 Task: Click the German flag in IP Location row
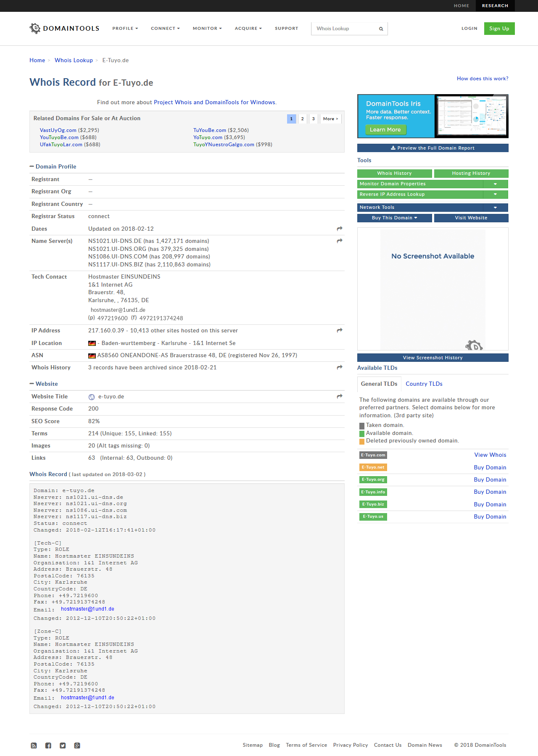point(92,343)
